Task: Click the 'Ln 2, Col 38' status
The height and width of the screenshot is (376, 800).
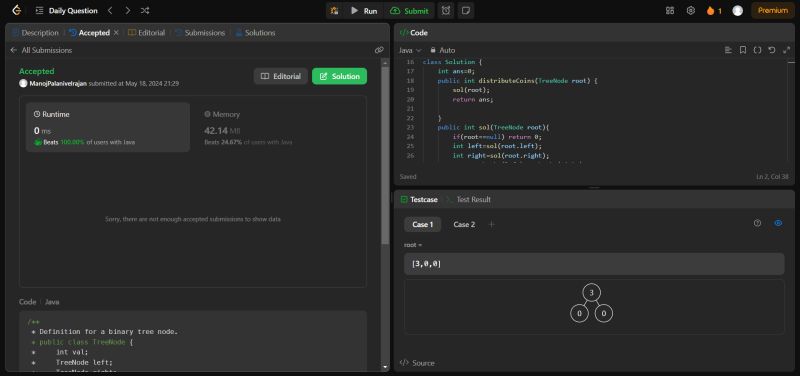Action: [x=772, y=177]
